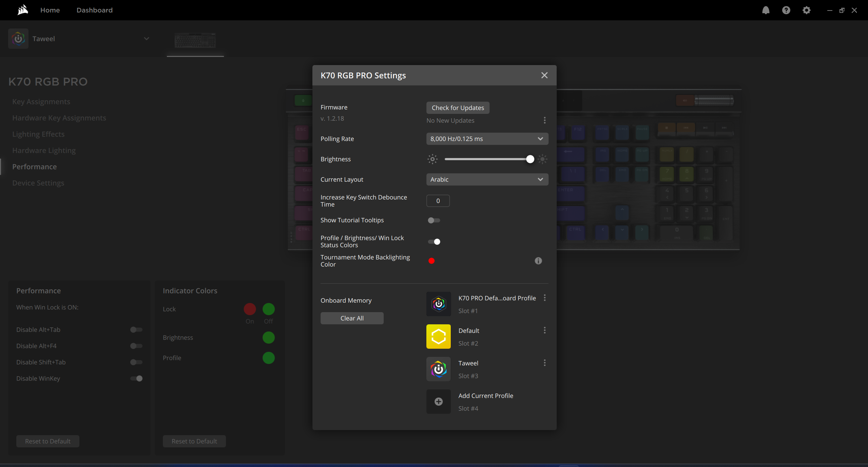Go to Dashboard tab
This screenshot has height=467, width=868.
pos(95,10)
